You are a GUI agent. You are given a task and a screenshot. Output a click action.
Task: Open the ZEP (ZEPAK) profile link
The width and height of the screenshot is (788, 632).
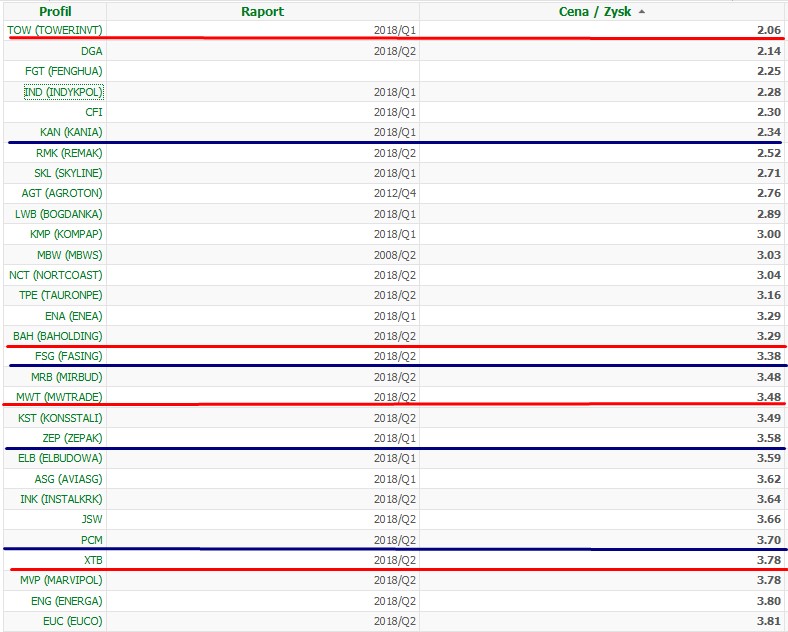click(x=72, y=438)
